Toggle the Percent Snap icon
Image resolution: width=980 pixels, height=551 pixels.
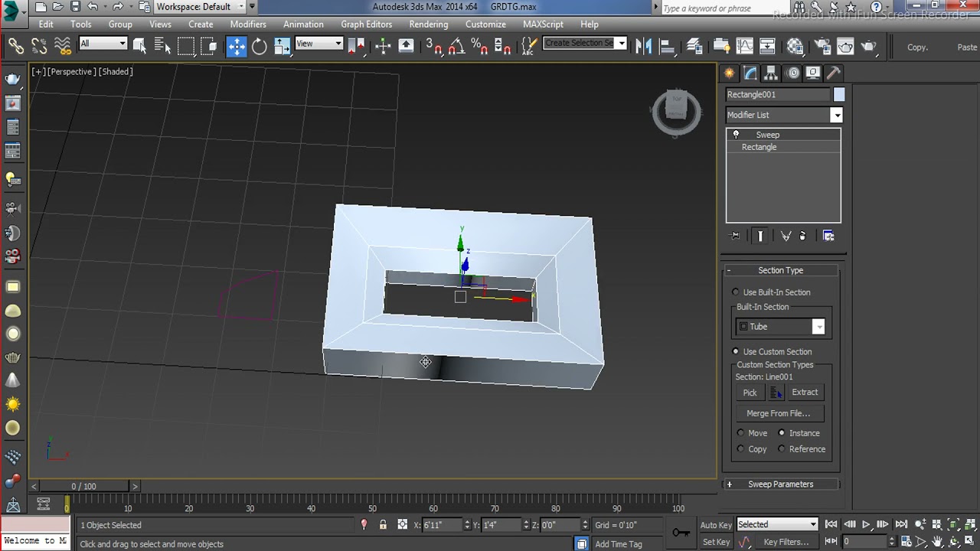pyautogui.click(x=479, y=46)
